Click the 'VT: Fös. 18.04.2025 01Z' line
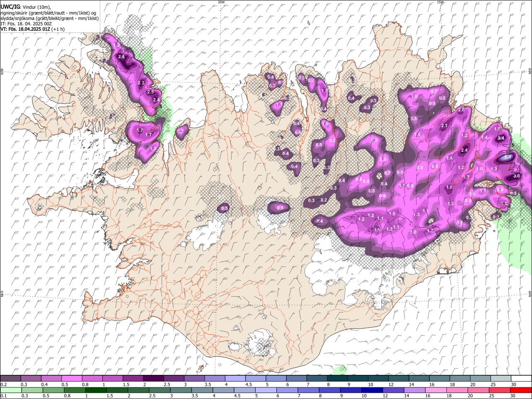Screen dimensions: 532x399 [x=25, y=29]
